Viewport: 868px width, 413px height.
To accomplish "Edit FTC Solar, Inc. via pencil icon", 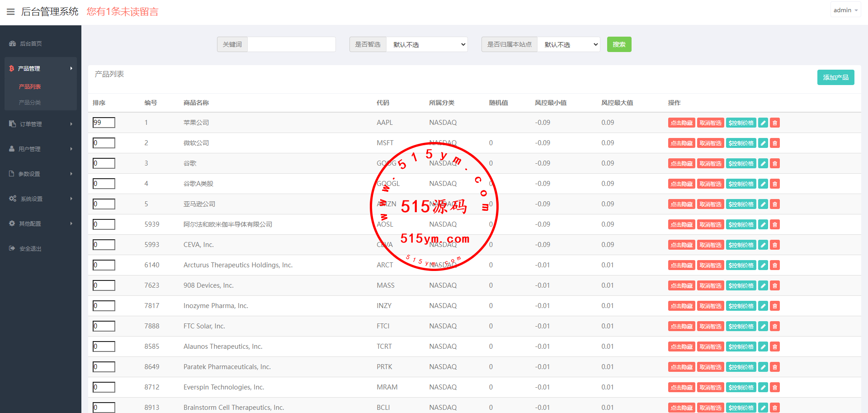I will (x=763, y=326).
